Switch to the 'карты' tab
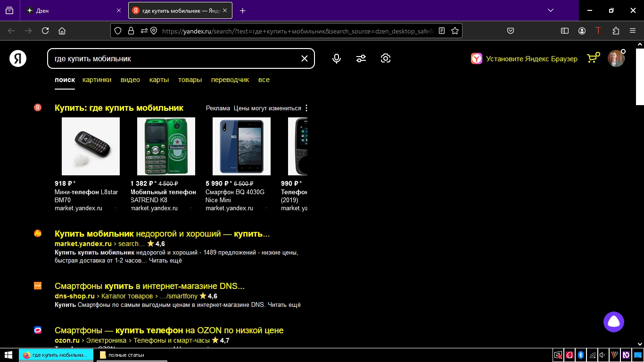The width and height of the screenshot is (644, 362). click(x=159, y=80)
